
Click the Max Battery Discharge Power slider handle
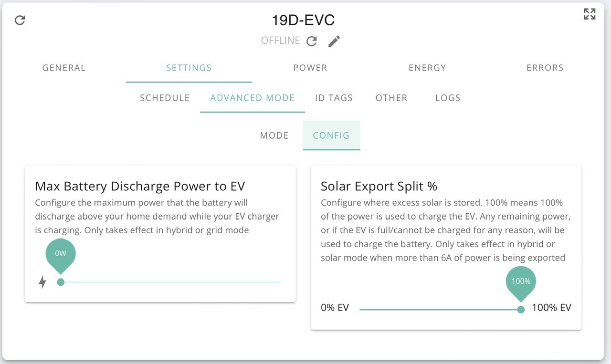61,282
